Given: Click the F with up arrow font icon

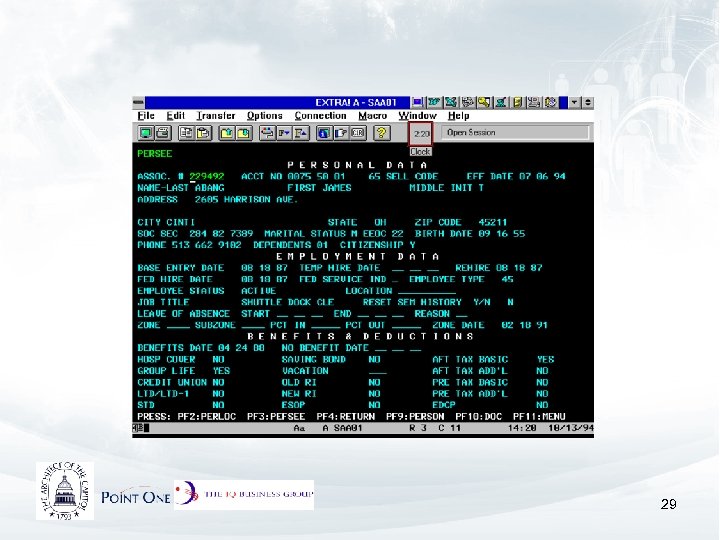Looking at the screenshot, I should [300, 133].
